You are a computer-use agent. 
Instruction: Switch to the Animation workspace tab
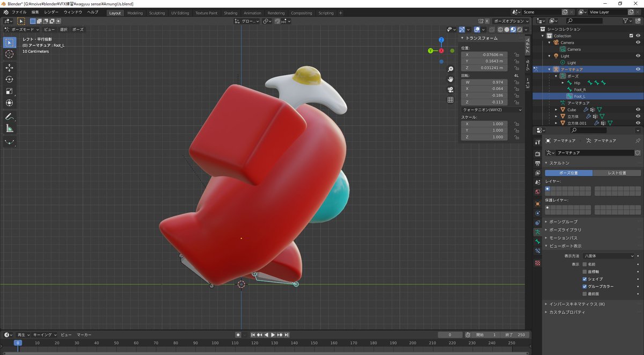(252, 13)
